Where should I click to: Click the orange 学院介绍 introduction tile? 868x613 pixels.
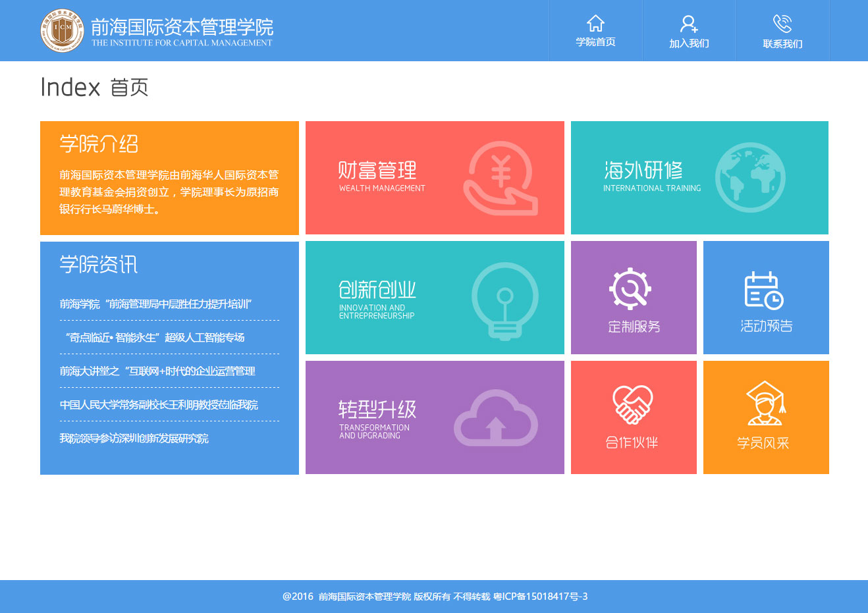(169, 178)
